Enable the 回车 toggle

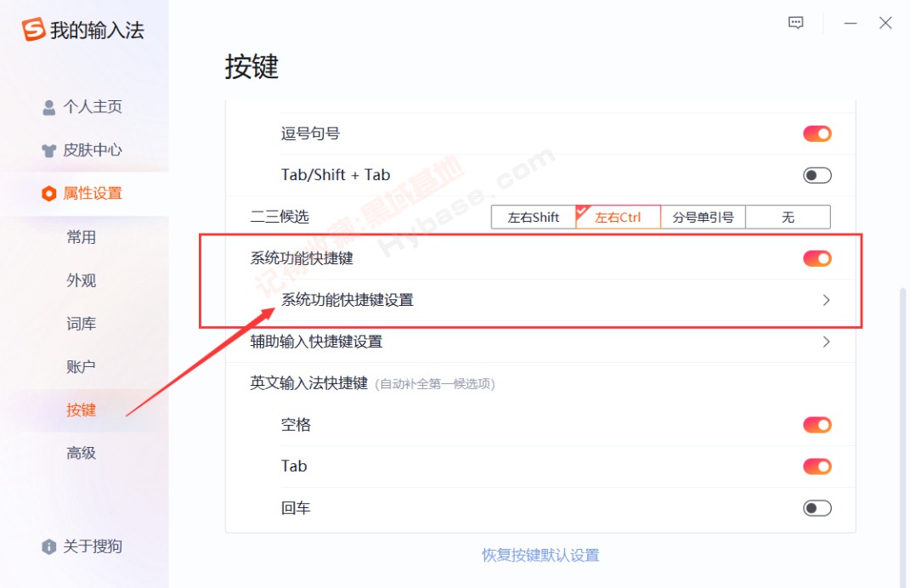[817, 508]
